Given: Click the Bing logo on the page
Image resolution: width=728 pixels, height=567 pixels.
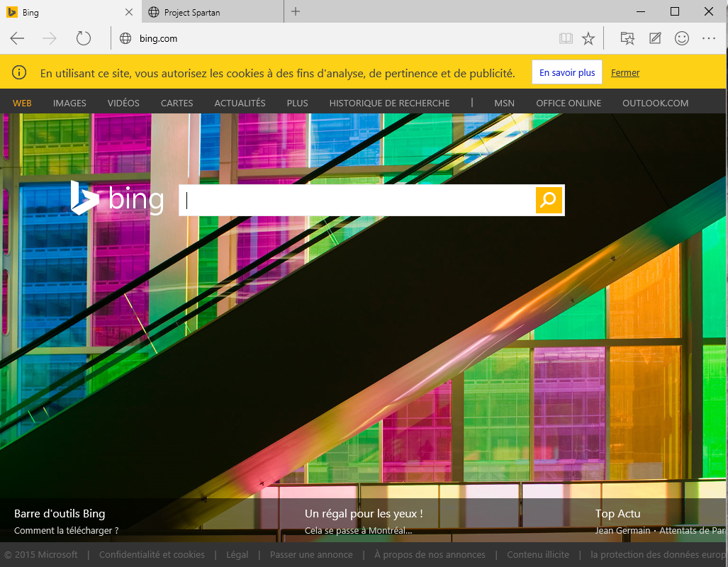Looking at the screenshot, I should 117,198.
